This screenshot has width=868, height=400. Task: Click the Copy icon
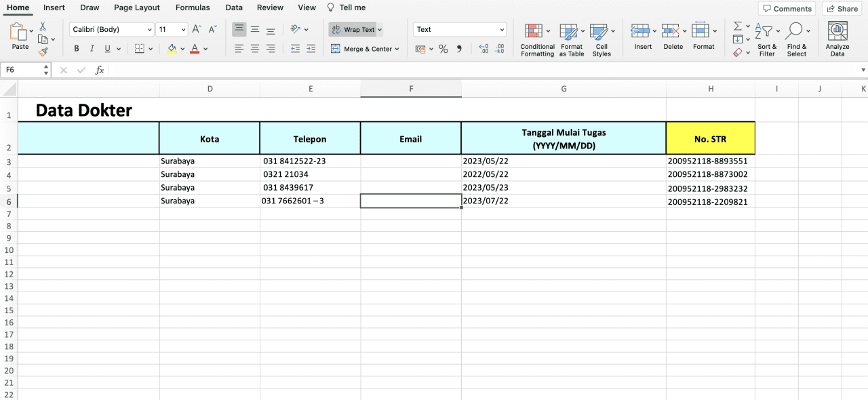click(43, 39)
